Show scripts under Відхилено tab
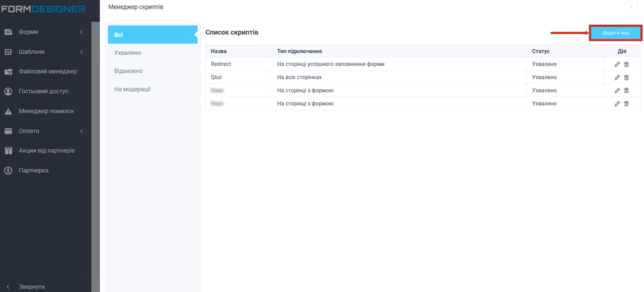Viewport: 644px width, 292px height. point(129,71)
